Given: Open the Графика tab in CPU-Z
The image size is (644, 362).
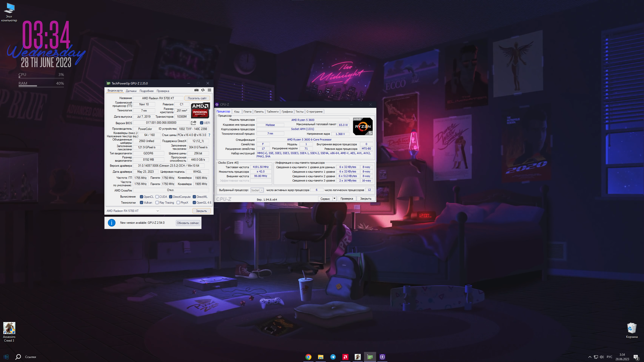Looking at the screenshot, I should [287, 112].
